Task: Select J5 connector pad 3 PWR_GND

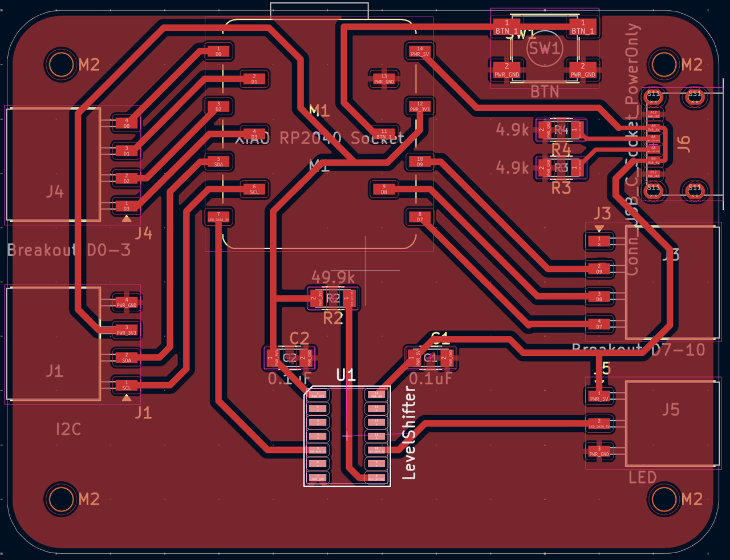Action: click(599, 451)
